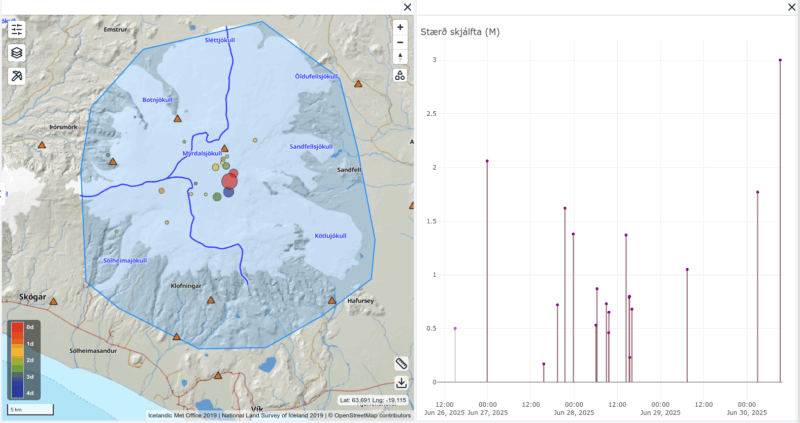Zoom in with the plus button
The image size is (800, 423).
coord(400,28)
